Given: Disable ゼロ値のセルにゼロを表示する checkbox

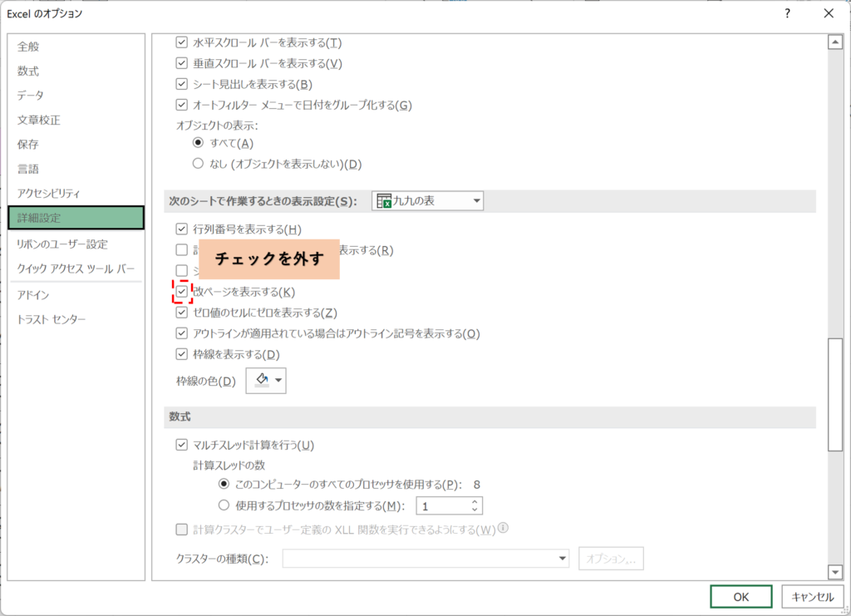Looking at the screenshot, I should [182, 313].
